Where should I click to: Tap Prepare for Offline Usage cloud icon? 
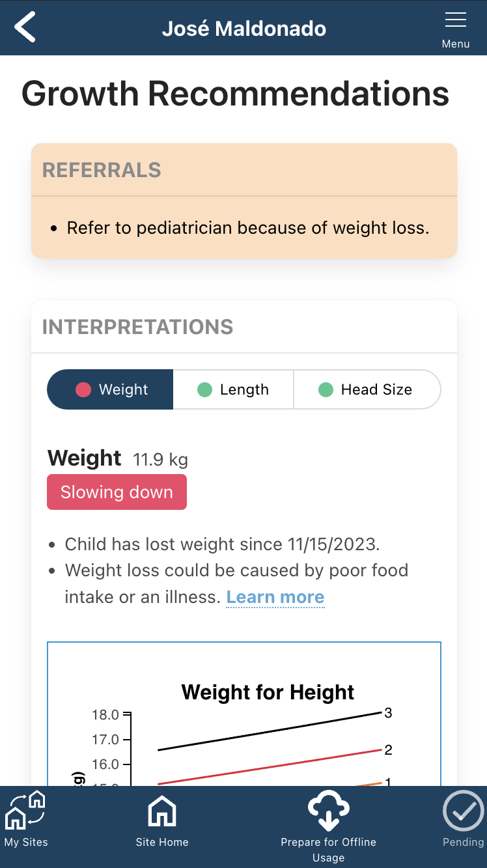tap(328, 811)
